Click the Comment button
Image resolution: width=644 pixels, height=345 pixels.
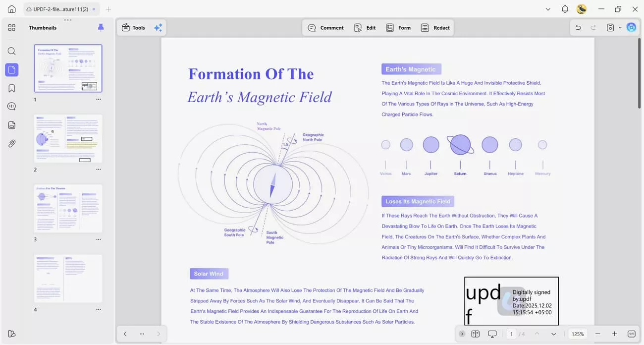325,28
